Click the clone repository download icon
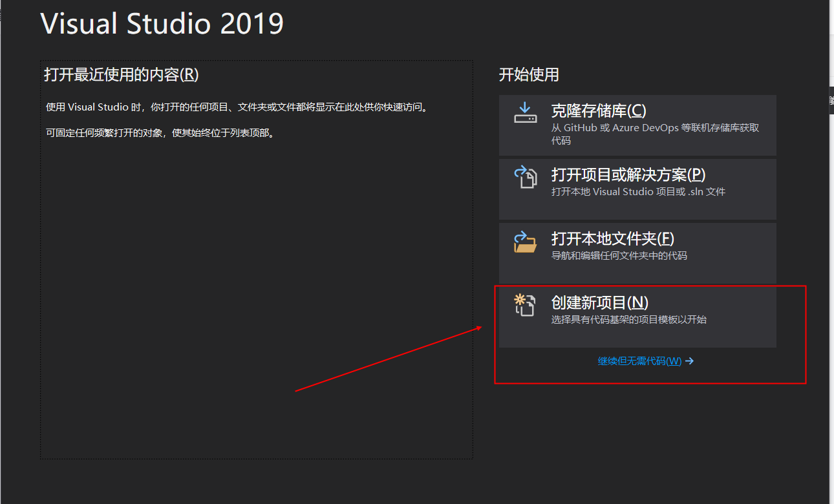The height and width of the screenshot is (504, 834). [x=525, y=112]
